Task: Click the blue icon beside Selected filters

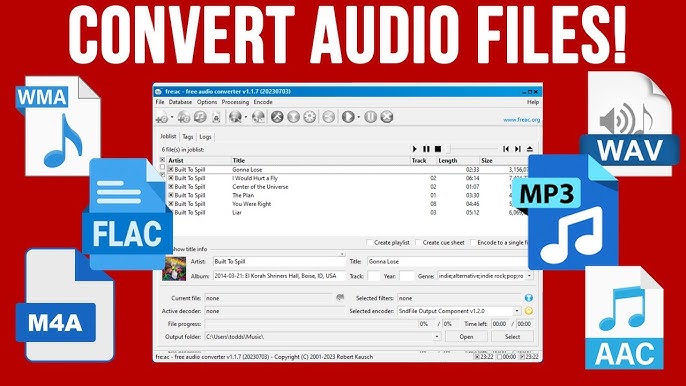Action: click(528, 298)
